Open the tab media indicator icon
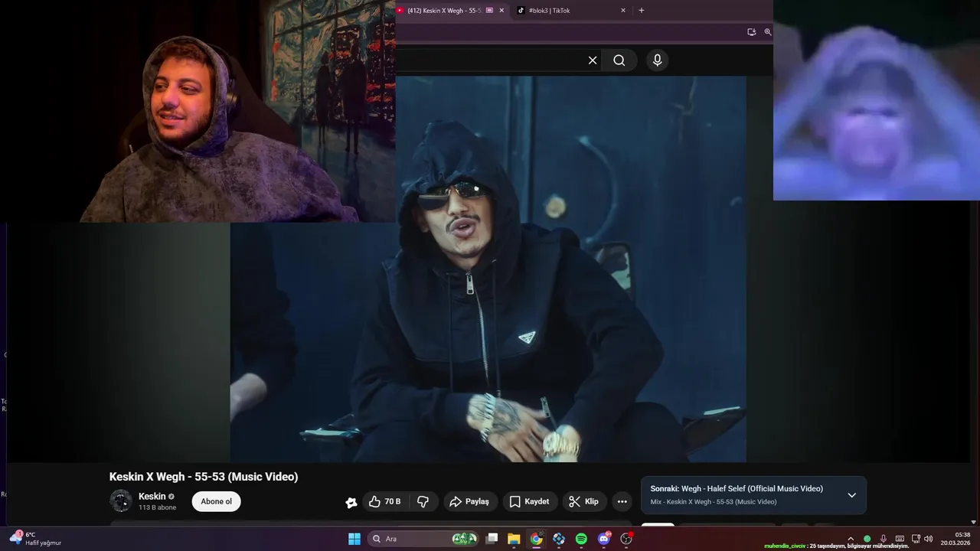980x551 pixels. coord(489,11)
